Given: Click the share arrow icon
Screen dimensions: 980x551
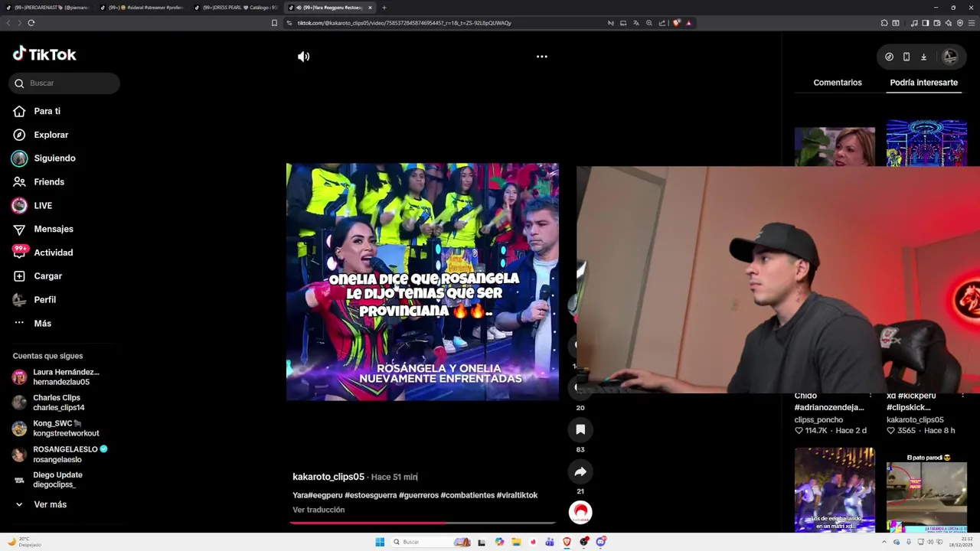Looking at the screenshot, I should tap(580, 471).
